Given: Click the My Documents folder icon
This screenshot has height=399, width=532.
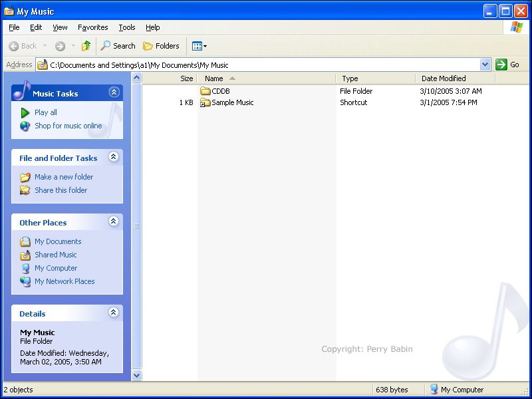Looking at the screenshot, I should (x=25, y=241).
